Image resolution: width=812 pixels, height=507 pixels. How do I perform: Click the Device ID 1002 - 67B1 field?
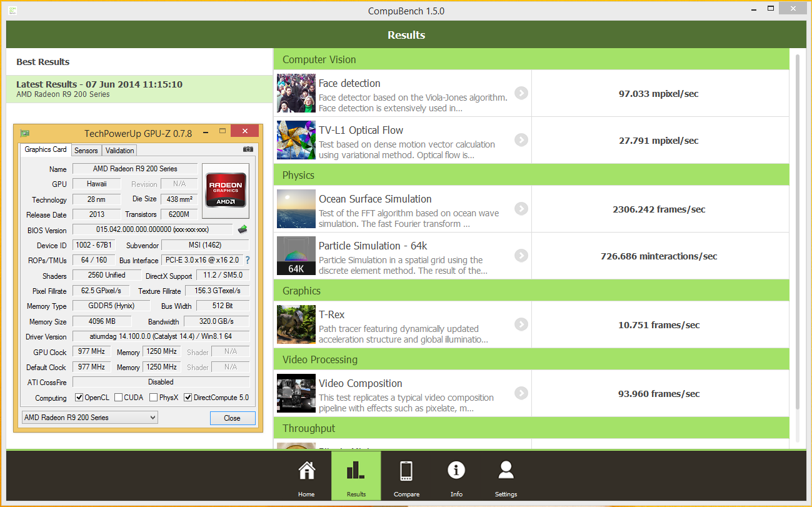click(x=94, y=245)
